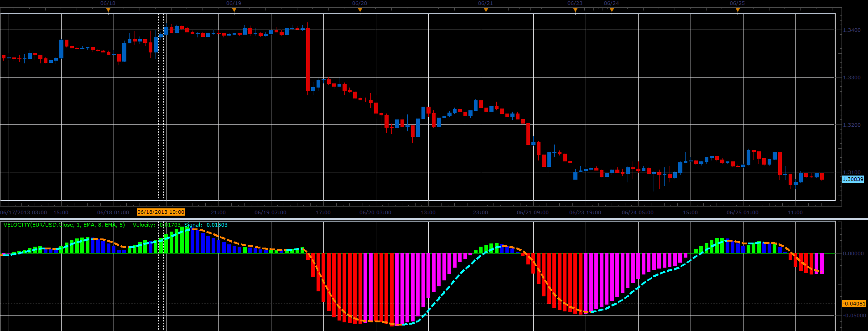868x331 pixels.
Task: Click the -0.05000 indicator axis label
Action: point(852,315)
